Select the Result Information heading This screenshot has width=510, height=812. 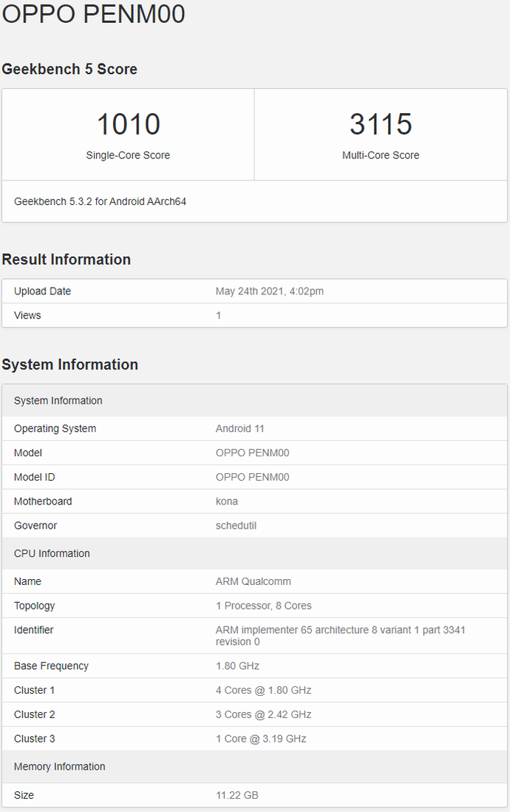click(67, 260)
